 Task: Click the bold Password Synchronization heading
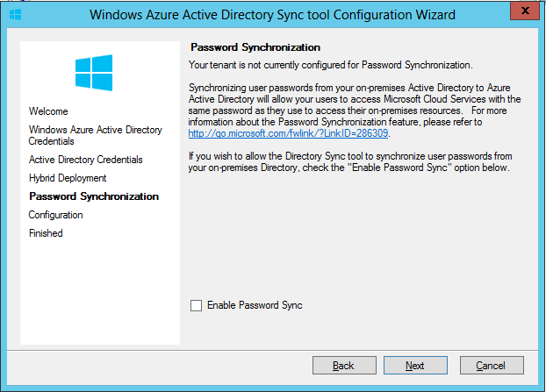(x=255, y=47)
